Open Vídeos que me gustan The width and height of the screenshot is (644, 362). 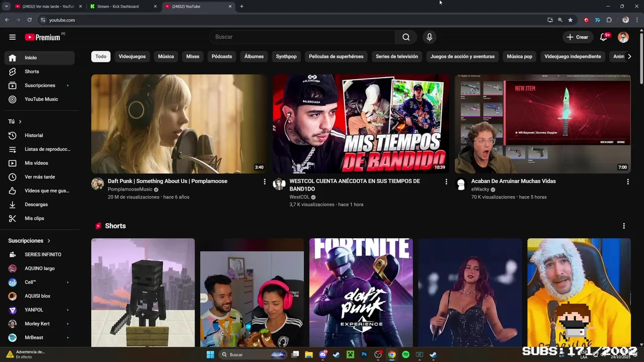[x=40, y=191]
